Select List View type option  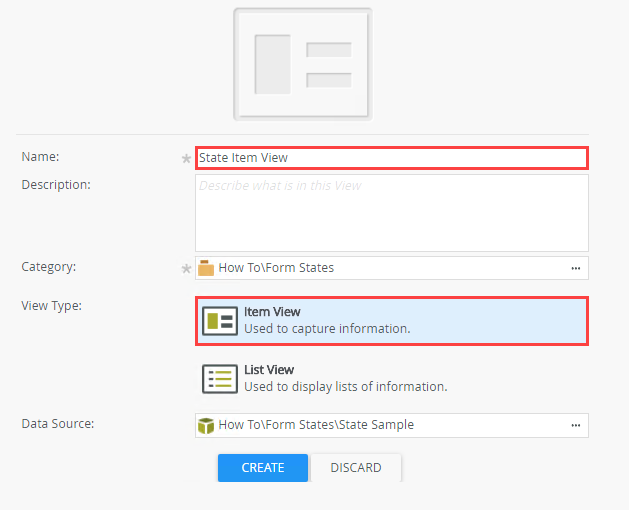392,378
